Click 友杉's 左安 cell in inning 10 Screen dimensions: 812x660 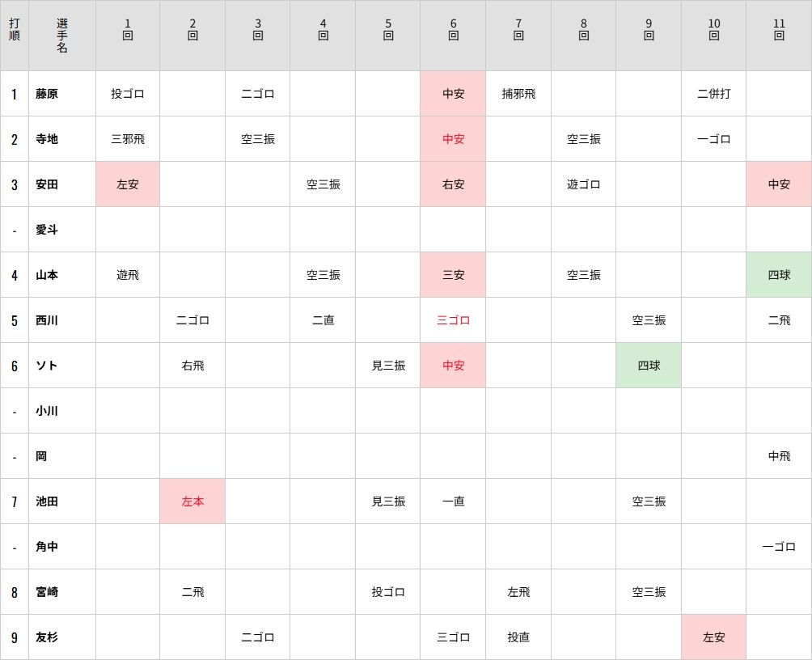coord(713,637)
